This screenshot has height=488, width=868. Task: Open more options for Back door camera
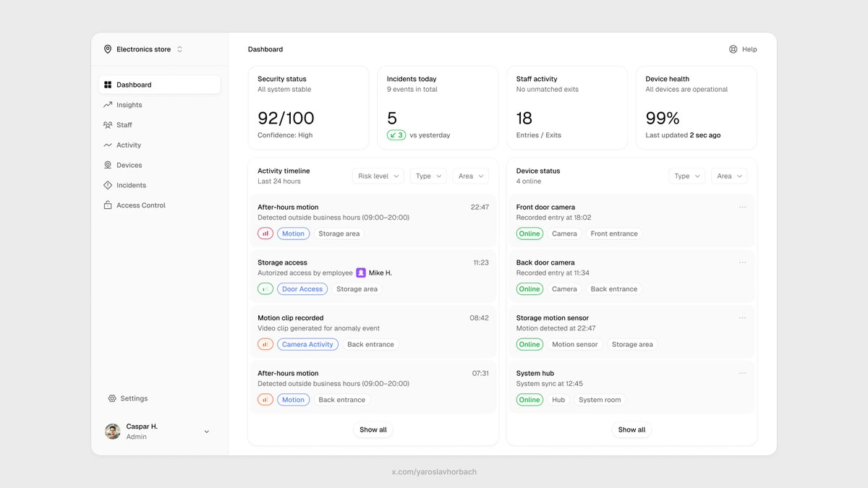pos(742,262)
